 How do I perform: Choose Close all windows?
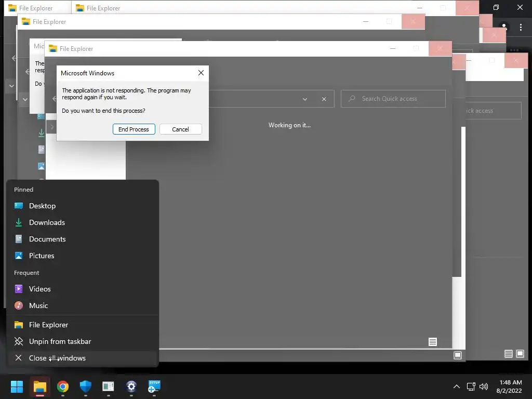click(x=83, y=358)
